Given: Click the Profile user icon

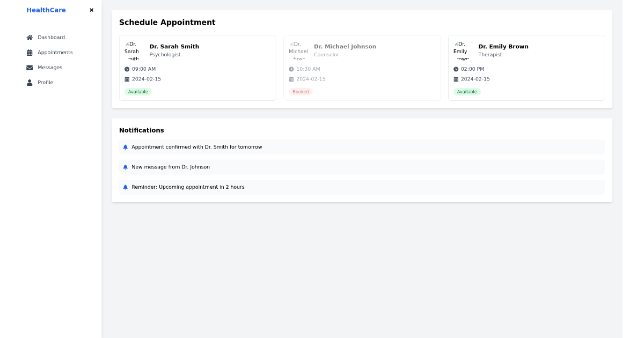Looking at the screenshot, I should coord(30,83).
